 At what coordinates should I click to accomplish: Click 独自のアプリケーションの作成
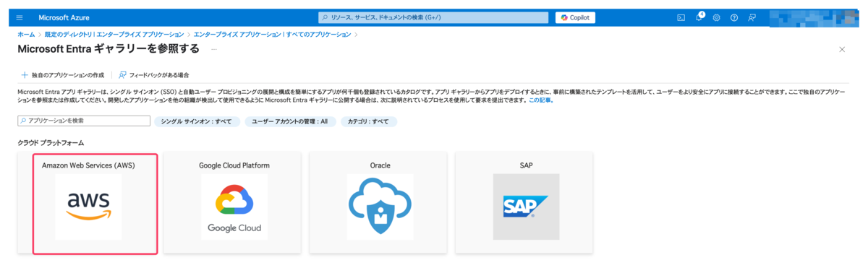pyautogui.click(x=62, y=74)
